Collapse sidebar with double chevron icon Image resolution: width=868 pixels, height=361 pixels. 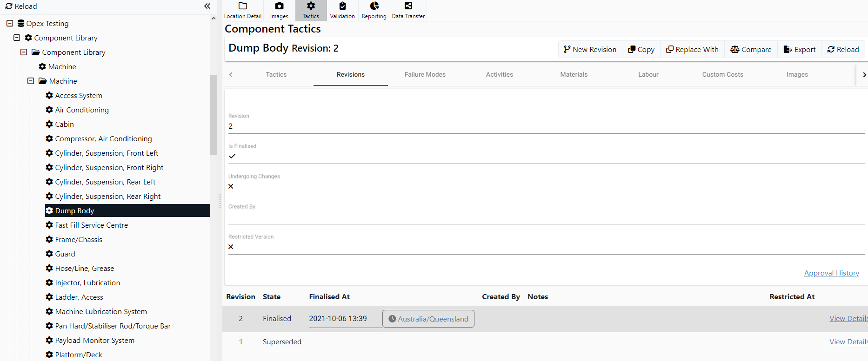pos(207,6)
